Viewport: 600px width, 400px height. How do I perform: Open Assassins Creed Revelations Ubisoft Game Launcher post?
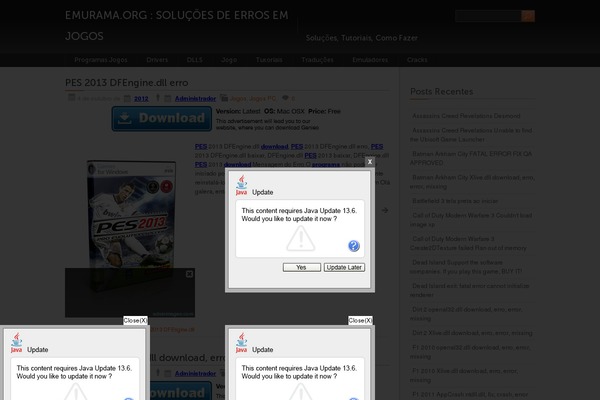tap(471, 135)
